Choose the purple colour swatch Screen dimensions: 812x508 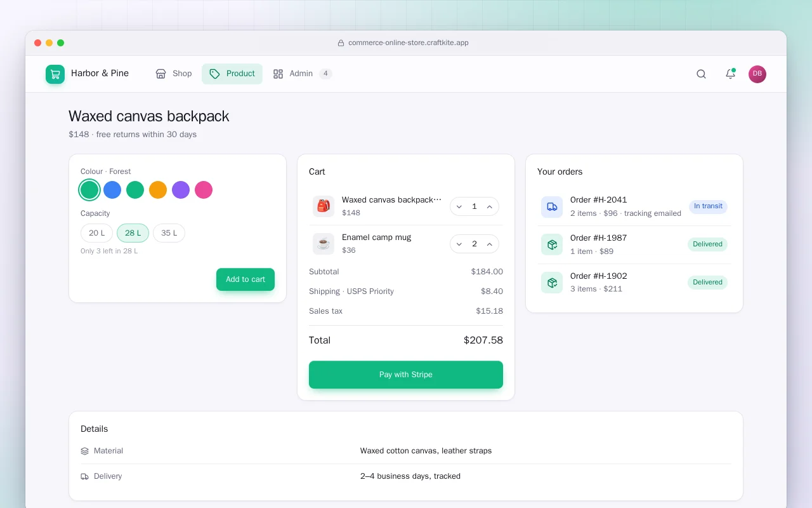pyautogui.click(x=181, y=190)
